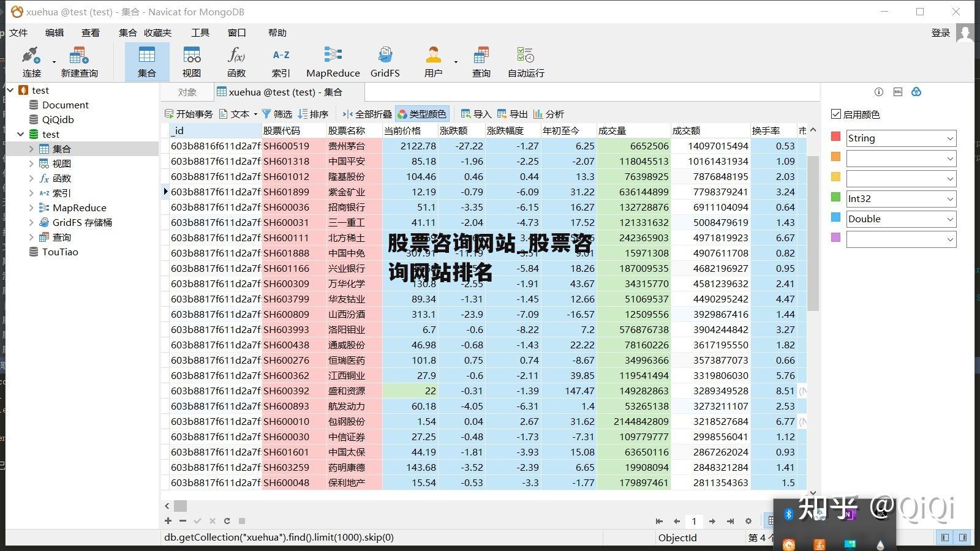Click the green color swatch for Int32
980x551 pixels.
tap(835, 197)
